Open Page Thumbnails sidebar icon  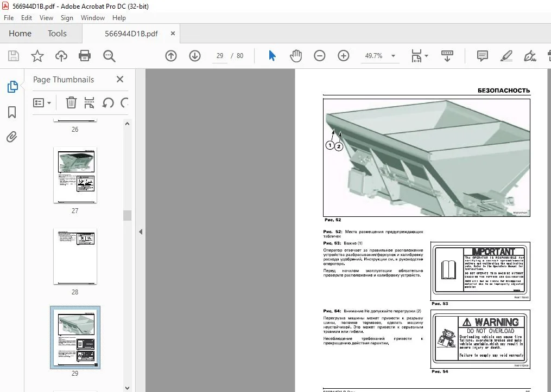coord(12,87)
